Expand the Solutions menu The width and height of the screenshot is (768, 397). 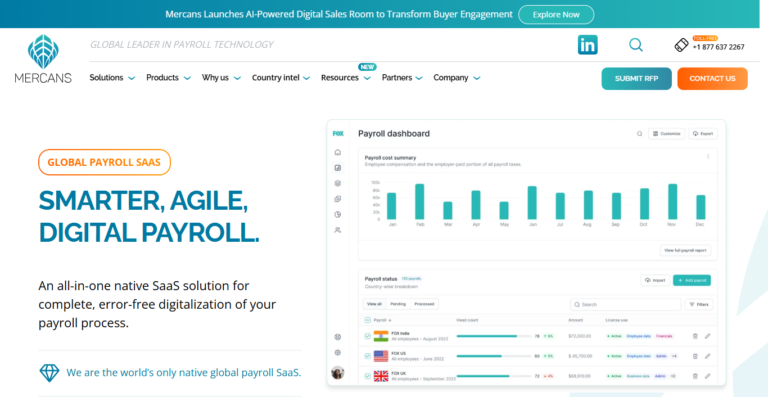tap(112, 78)
